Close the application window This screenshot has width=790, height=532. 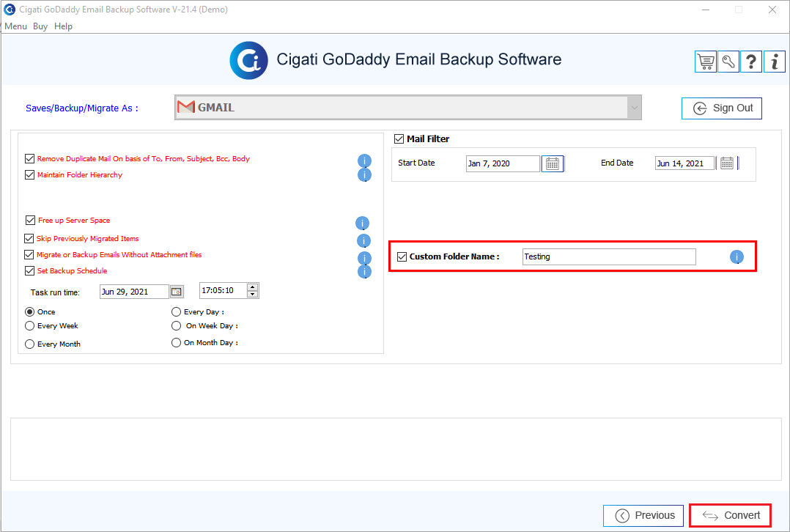[772, 10]
